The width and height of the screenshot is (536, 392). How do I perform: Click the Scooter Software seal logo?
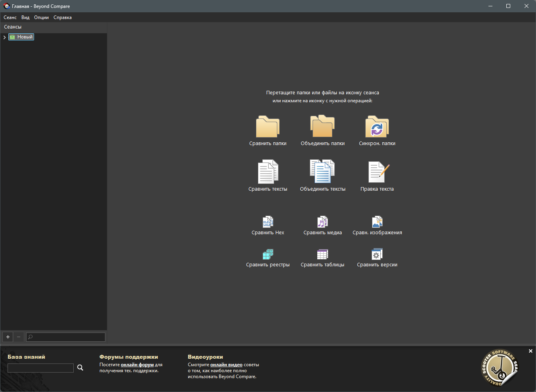point(500,368)
